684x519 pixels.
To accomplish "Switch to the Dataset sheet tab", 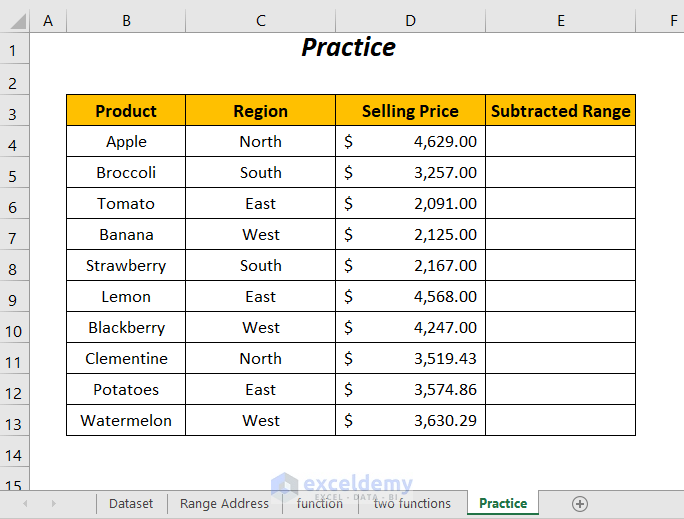I will (x=131, y=503).
